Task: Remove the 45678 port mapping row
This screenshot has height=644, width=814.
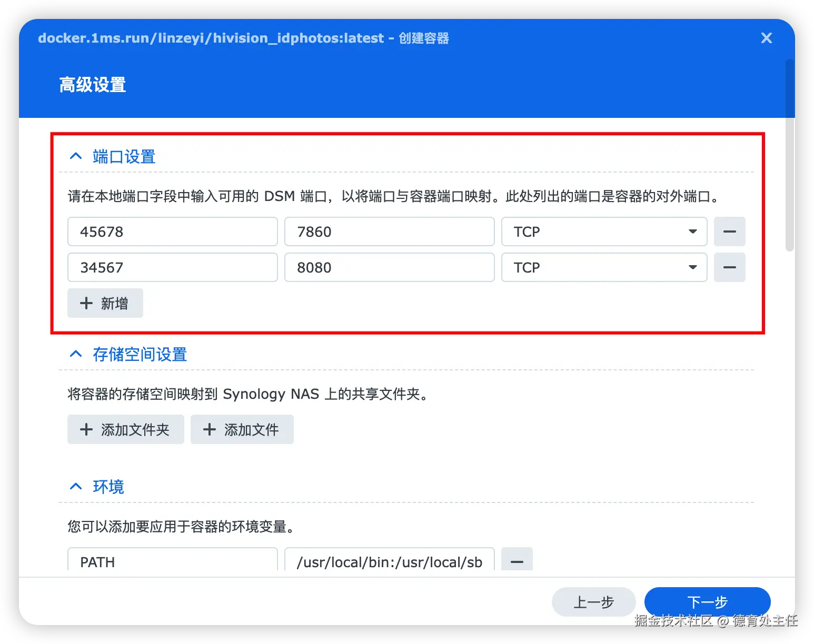Action: point(730,232)
